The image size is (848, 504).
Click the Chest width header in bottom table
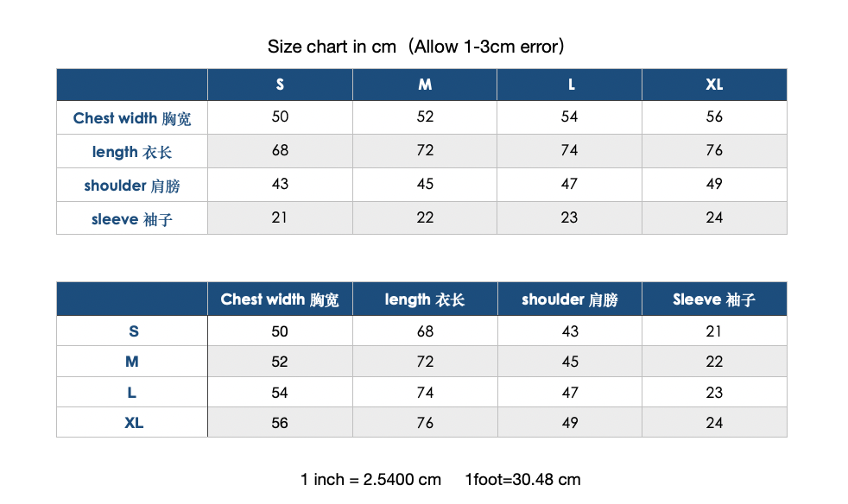click(x=280, y=299)
